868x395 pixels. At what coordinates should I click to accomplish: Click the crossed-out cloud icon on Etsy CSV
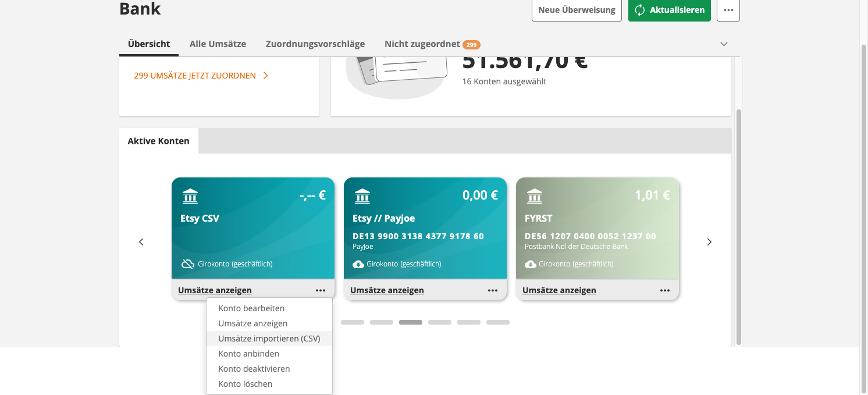(187, 264)
